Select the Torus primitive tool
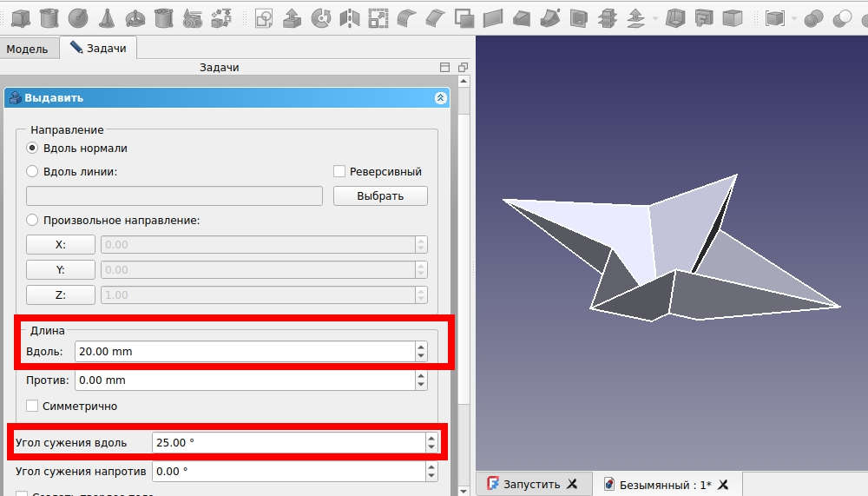 point(135,18)
